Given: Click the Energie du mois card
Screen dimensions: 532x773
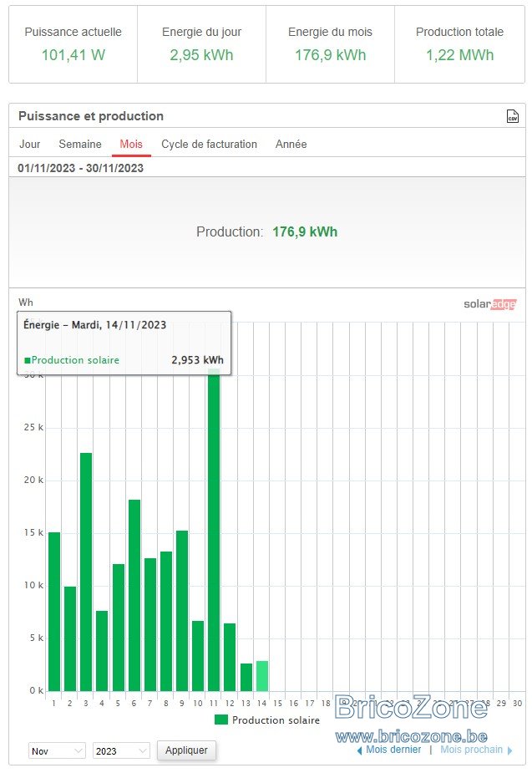Looking at the screenshot, I should point(330,44).
